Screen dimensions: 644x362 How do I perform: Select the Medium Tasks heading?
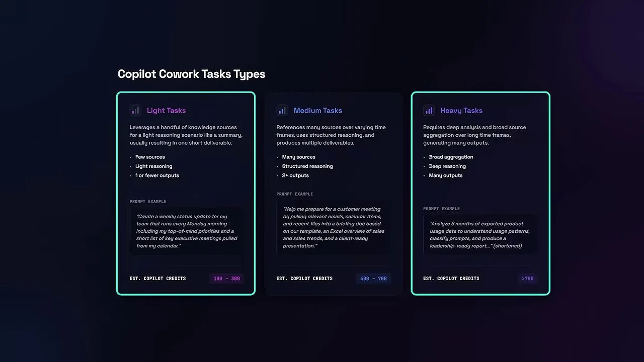[318, 111]
